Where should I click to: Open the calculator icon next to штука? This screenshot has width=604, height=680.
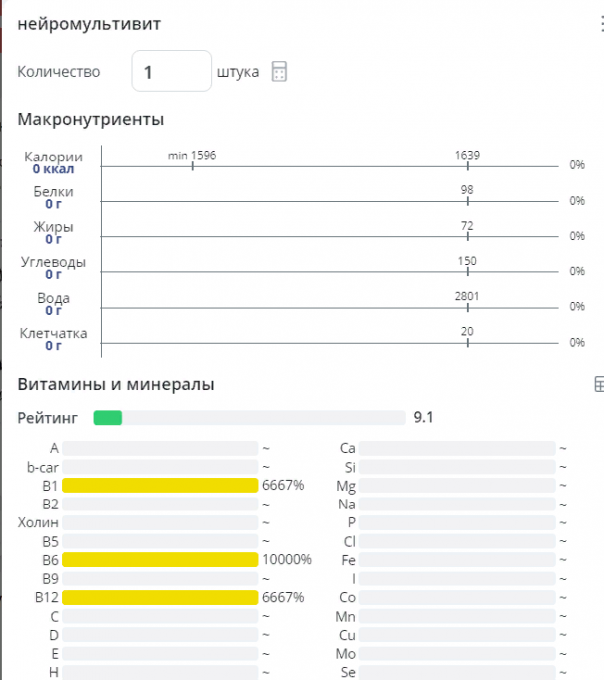tap(280, 72)
